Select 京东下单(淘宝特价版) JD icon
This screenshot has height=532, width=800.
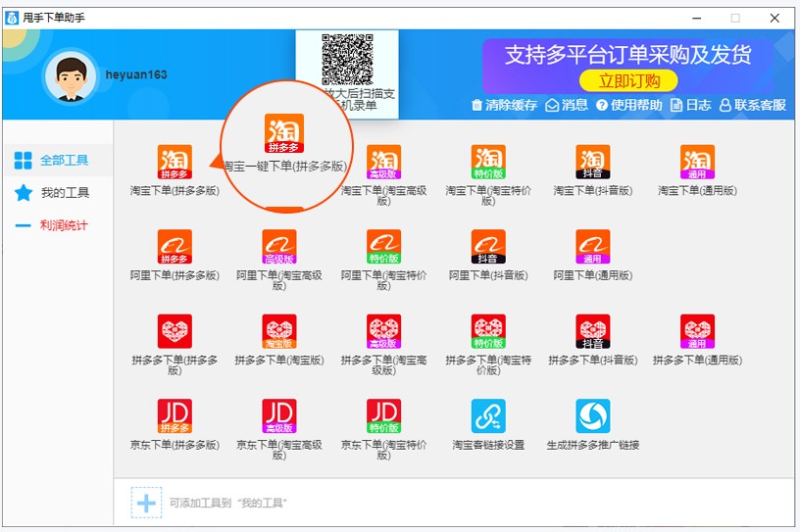tap(383, 415)
